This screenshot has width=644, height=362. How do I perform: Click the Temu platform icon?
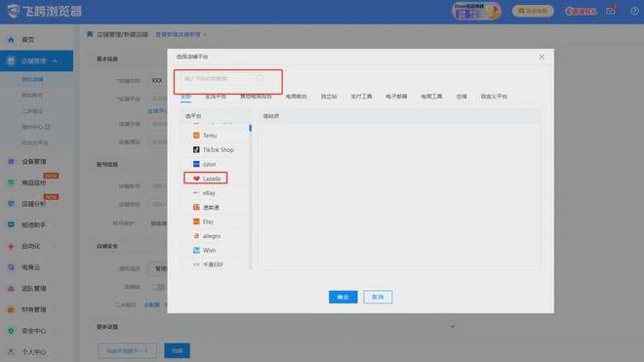pyautogui.click(x=196, y=136)
